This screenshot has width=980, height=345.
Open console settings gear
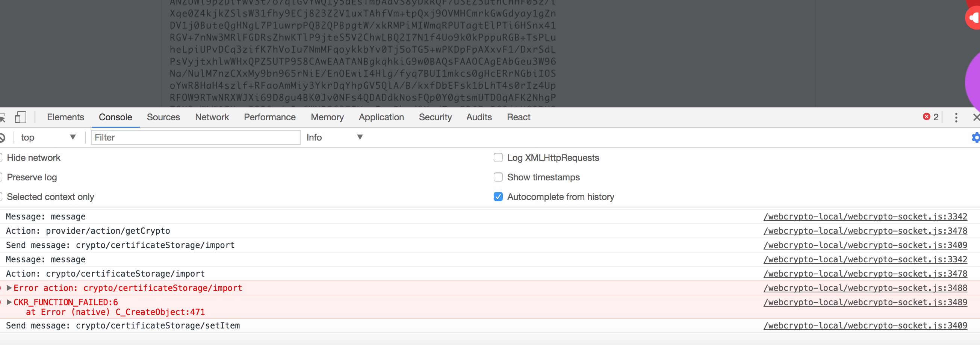[x=976, y=138]
